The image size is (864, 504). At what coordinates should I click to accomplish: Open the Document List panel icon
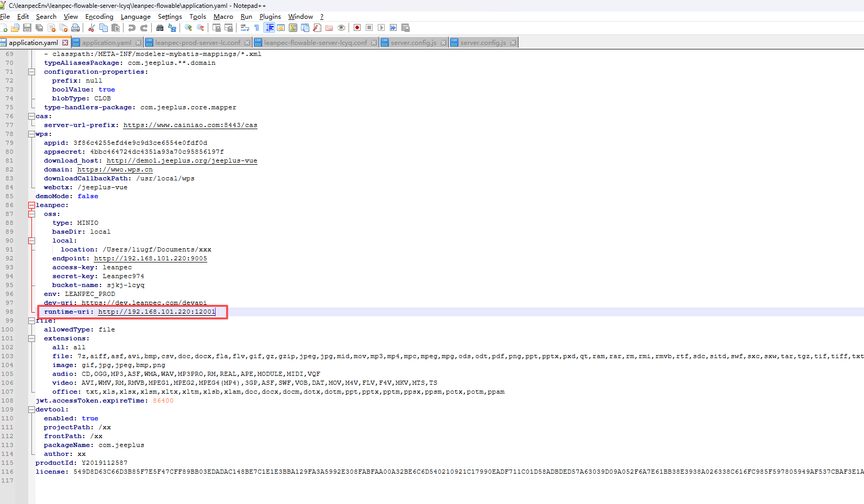click(x=305, y=28)
